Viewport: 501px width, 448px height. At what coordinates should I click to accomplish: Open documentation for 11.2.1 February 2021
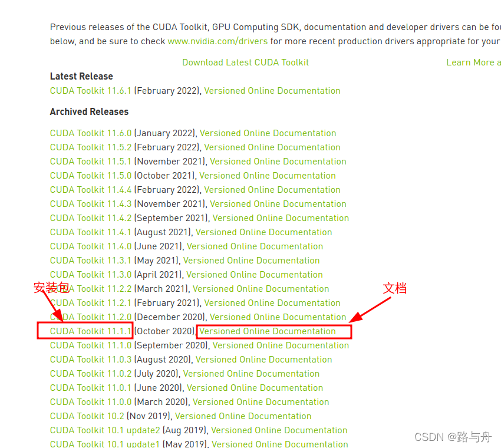click(272, 303)
